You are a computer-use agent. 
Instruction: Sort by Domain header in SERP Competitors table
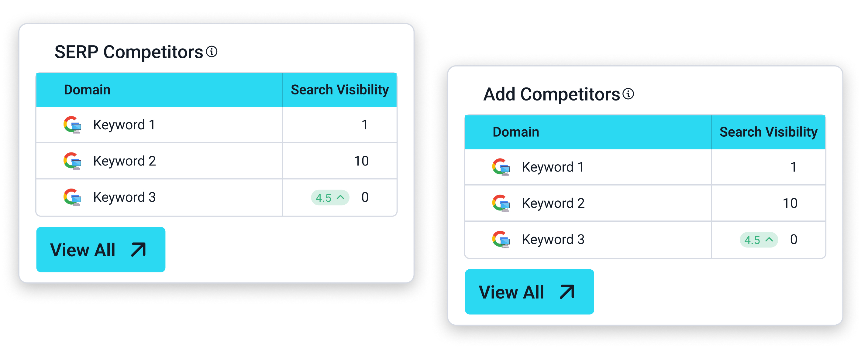pyautogui.click(x=87, y=90)
